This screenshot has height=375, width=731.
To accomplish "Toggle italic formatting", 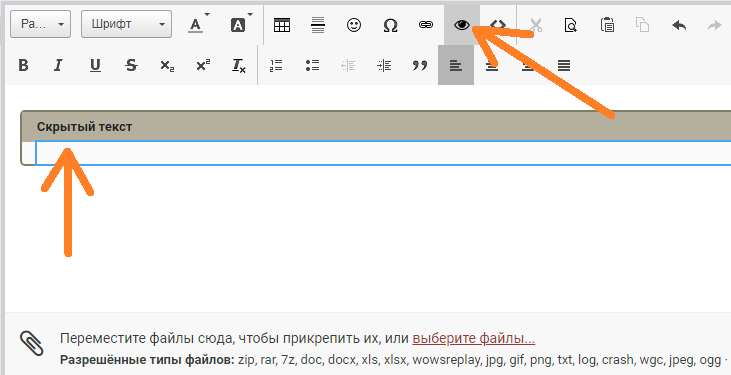I will [58, 65].
